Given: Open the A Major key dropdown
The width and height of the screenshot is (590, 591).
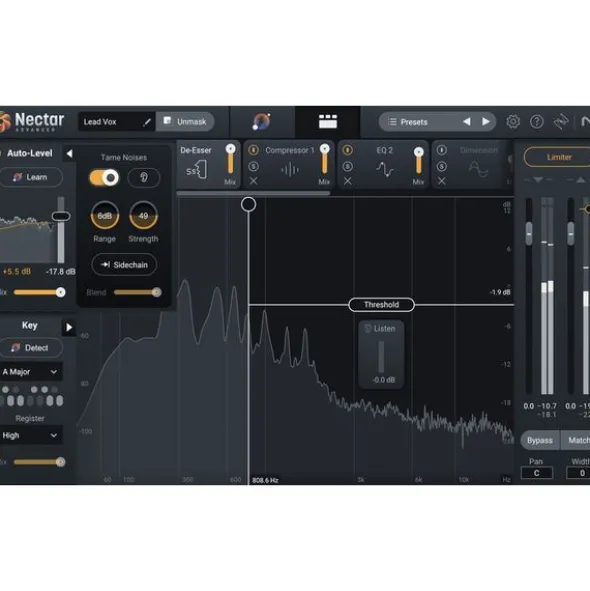Looking at the screenshot, I should point(31,372).
